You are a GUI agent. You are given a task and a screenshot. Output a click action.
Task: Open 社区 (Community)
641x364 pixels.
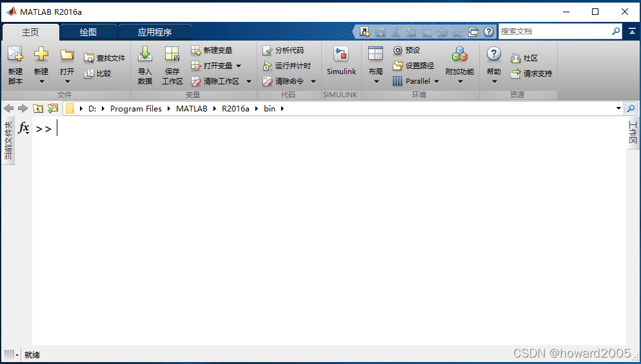524,58
